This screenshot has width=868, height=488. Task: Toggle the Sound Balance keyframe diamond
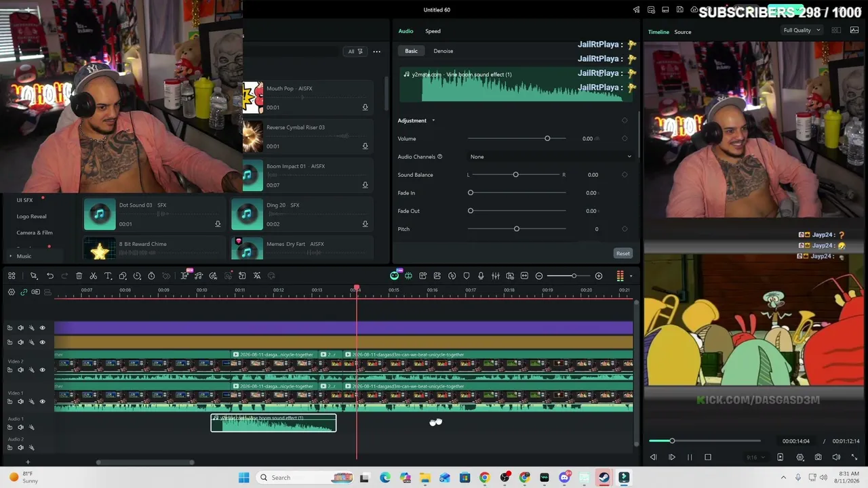click(x=625, y=175)
